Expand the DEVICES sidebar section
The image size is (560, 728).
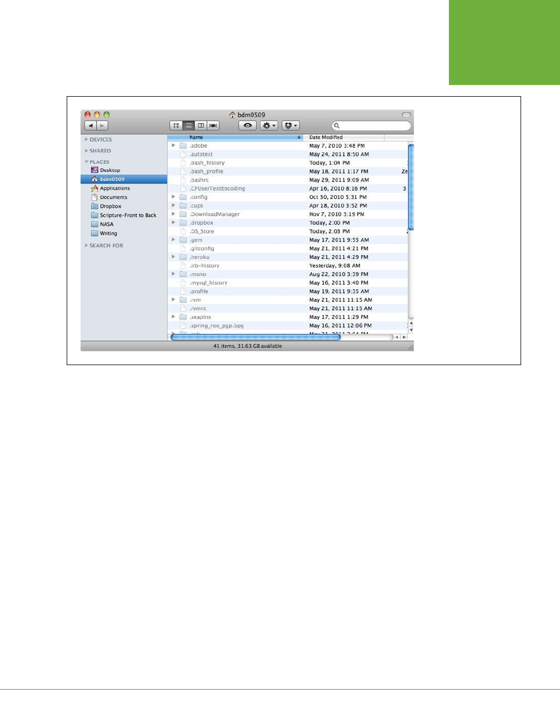pyautogui.click(x=87, y=139)
